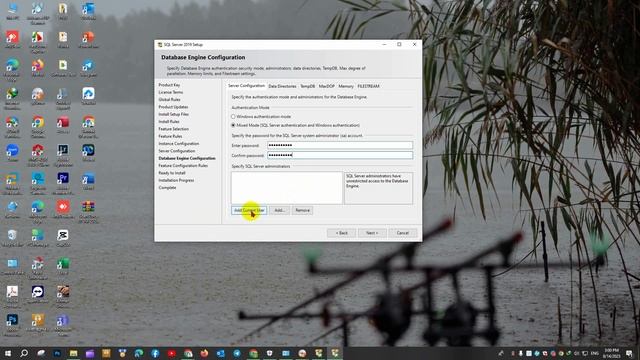This screenshot has width=640, height=360.
Task: Click the Ready to Install step
Action: pos(172,173)
